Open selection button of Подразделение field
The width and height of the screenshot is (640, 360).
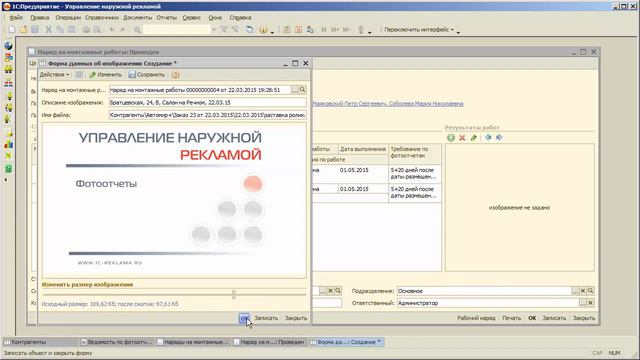click(576, 291)
